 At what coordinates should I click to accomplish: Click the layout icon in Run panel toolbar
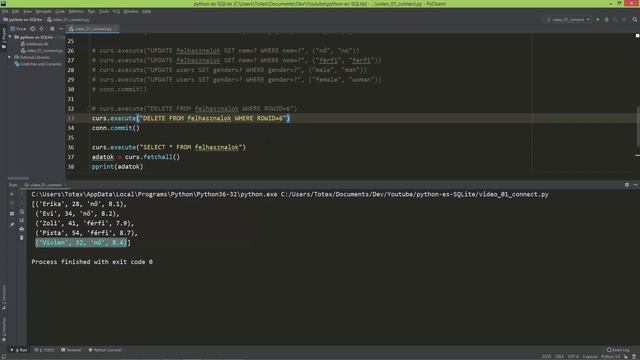pos(12,213)
